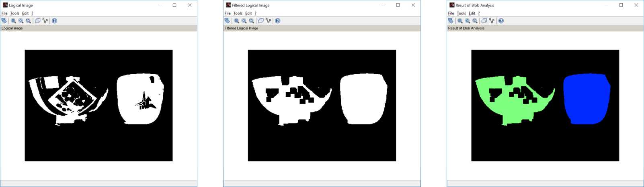This screenshot has width=644, height=187.
Task: Open File menu in Filtered Logical Image window
Action: point(228,13)
